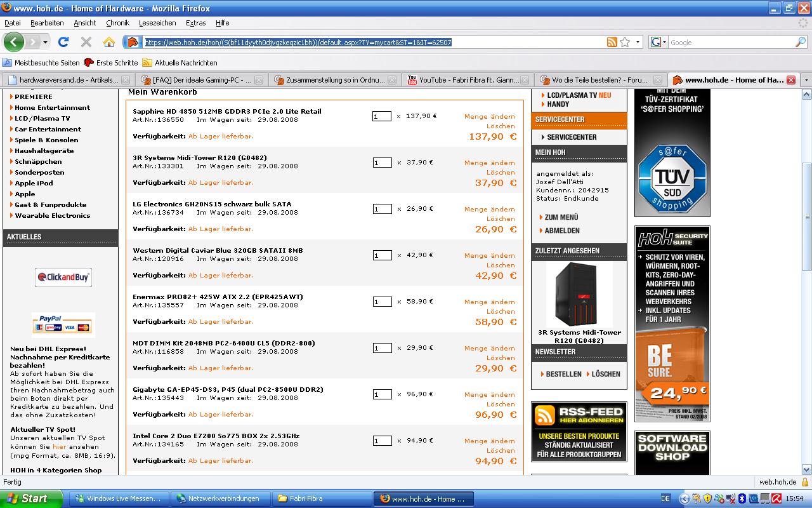Click the HOH Security Suite advertisement
Image resolution: width=812 pixels, height=508 pixels.
pos(672,324)
